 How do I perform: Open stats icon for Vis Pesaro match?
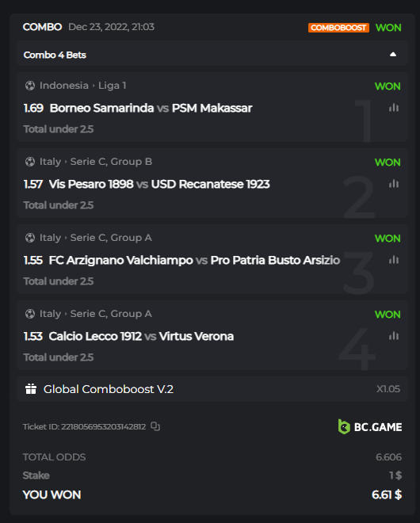coord(394,184)
